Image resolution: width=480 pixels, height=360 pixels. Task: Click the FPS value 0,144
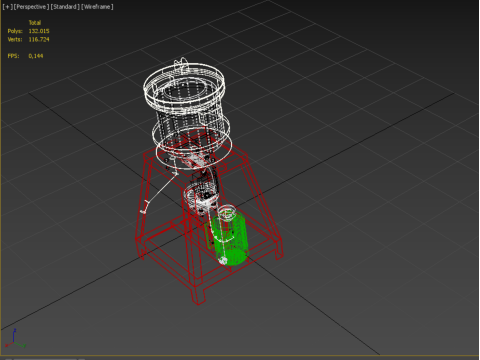point(36,56)
